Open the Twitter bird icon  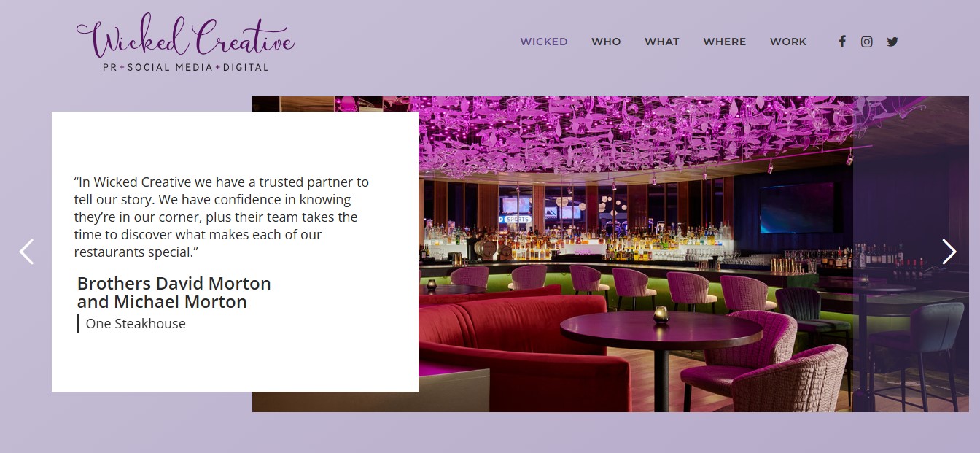coord(892,42)
